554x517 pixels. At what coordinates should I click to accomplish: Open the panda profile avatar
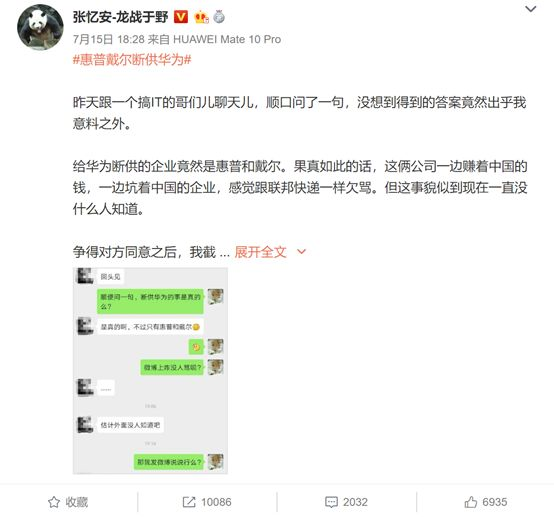coord(40,28)
